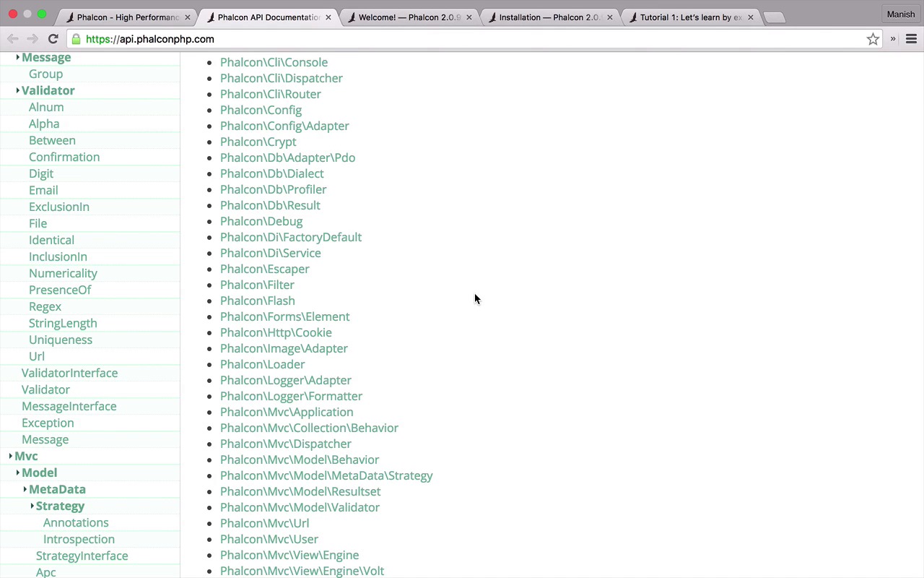Close the Welcome! — Phalcon tab

coord(469,17)
